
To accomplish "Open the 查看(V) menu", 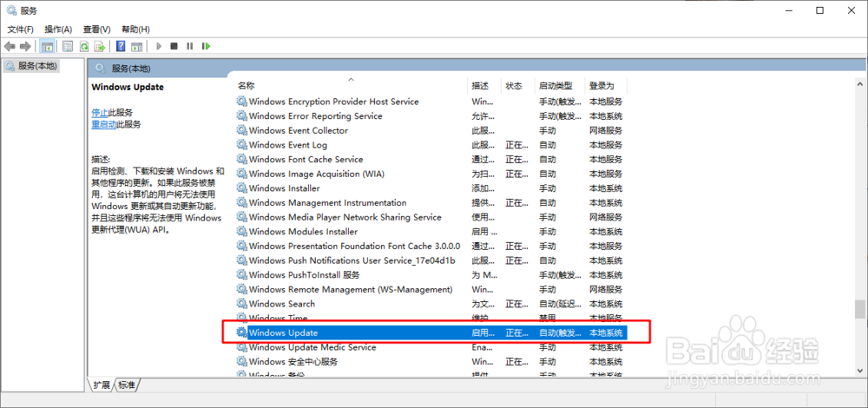I will click(x=97, y=30).
